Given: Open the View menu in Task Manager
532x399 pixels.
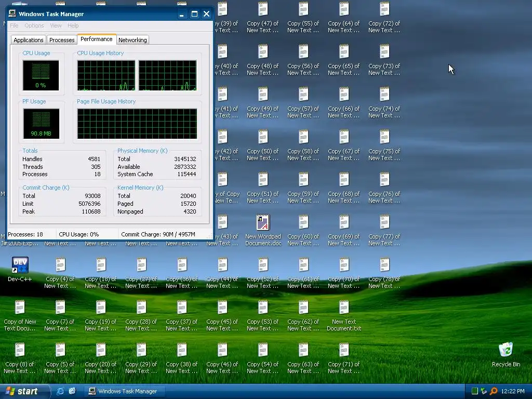Looking at the screenshot, I should coord(56,25).
